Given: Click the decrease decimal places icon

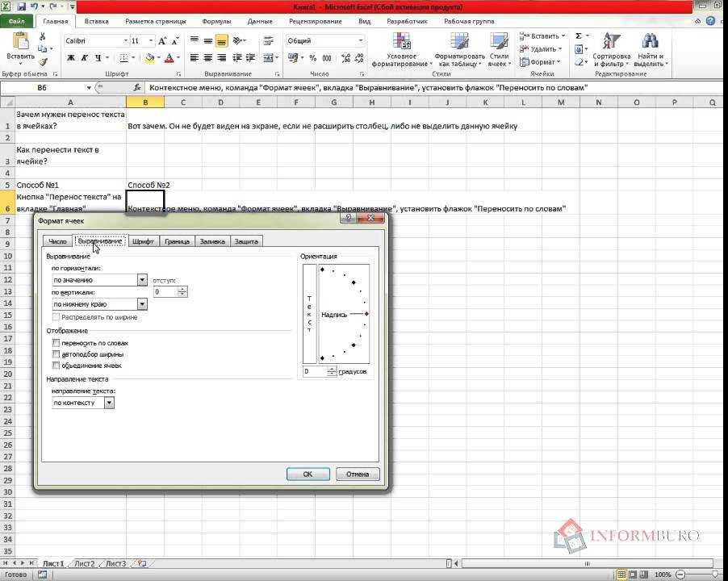Looking at the screenshot, I should point(359,58).
